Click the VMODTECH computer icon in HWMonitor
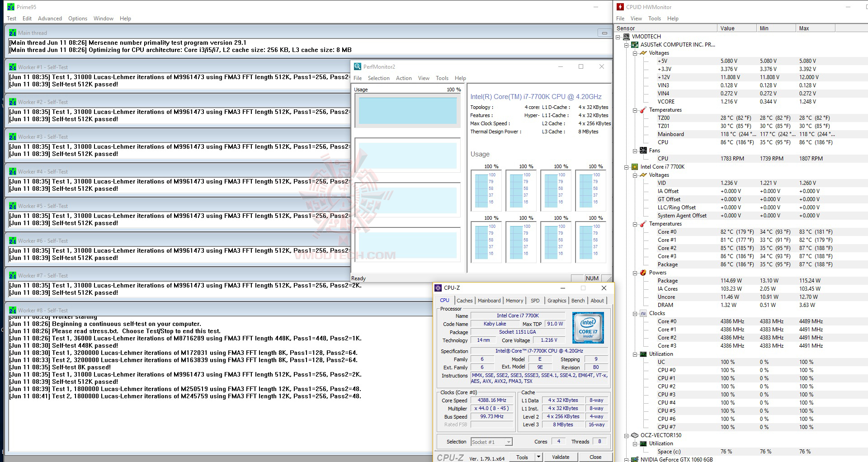The image size is (868, 462). click(626, 37)
